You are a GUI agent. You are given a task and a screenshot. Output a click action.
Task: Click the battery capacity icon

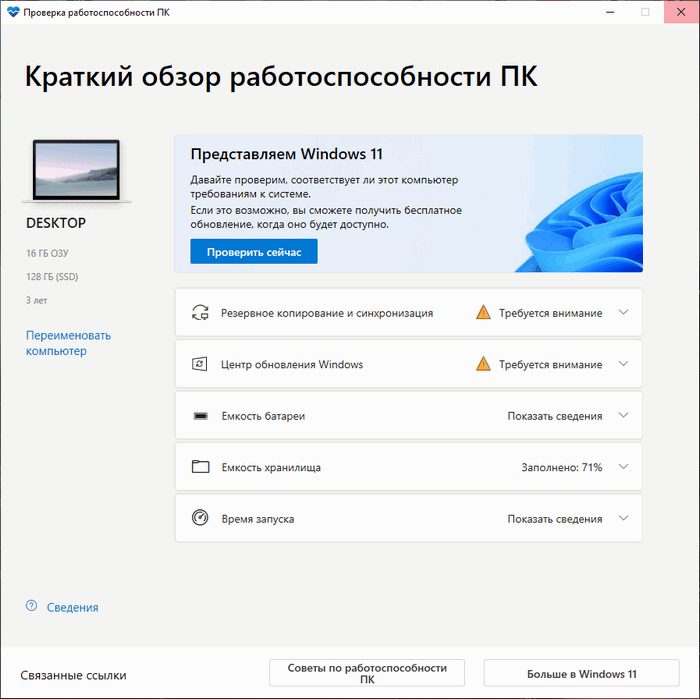200,416
